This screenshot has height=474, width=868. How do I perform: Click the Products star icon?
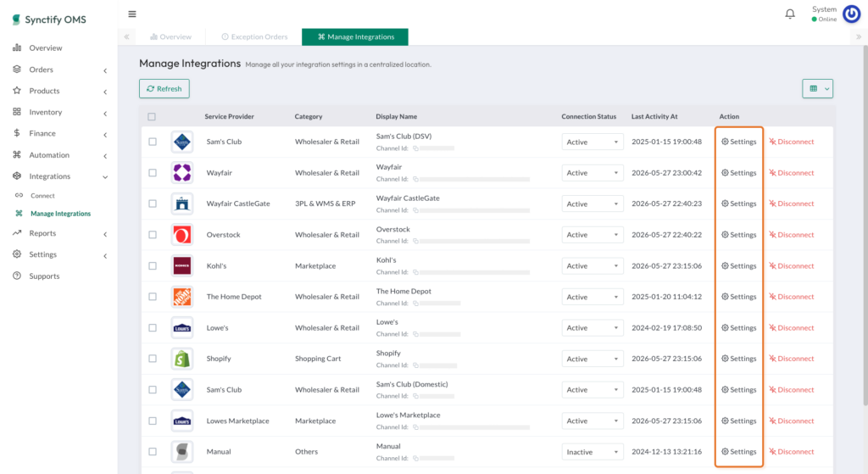(x=17, y=90)
